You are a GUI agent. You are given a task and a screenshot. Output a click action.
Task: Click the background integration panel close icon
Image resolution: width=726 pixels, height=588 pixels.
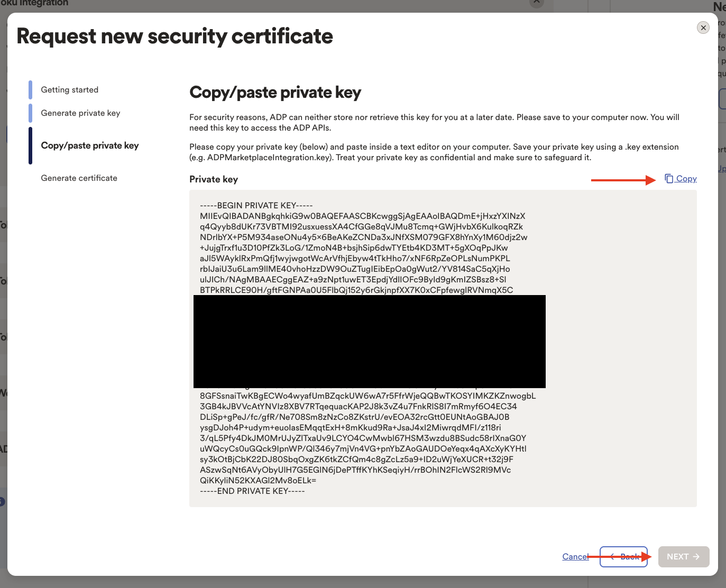point(537,3)
